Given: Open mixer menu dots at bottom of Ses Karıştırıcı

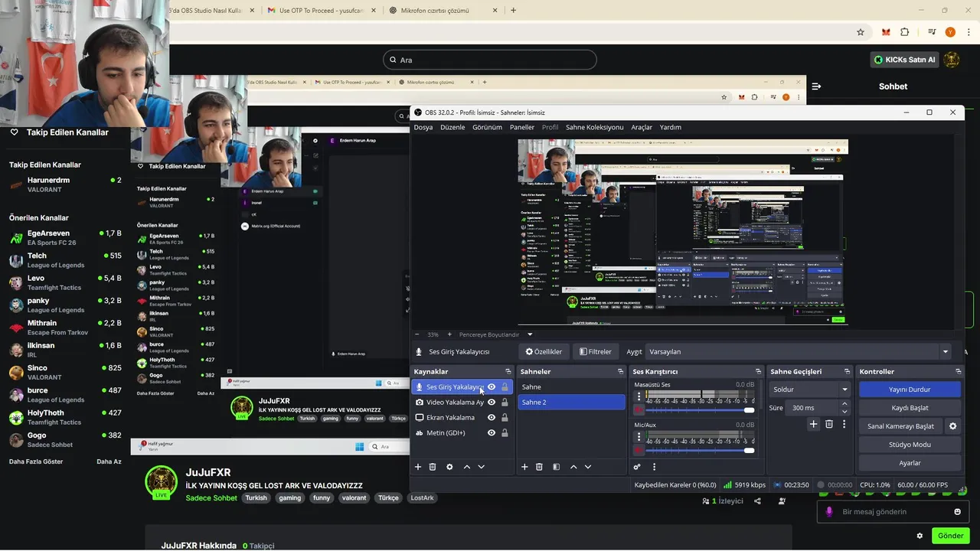Looking at the screenshot, I should 654,467.
